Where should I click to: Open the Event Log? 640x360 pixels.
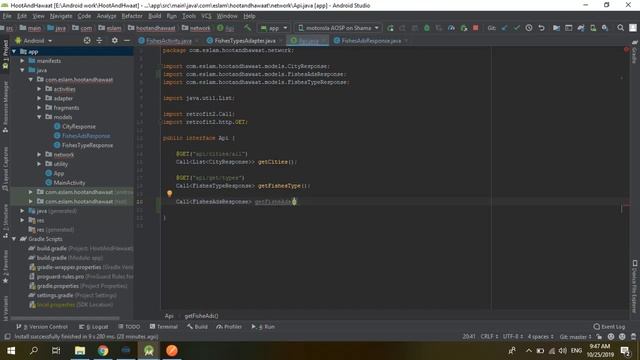[609, 327]
